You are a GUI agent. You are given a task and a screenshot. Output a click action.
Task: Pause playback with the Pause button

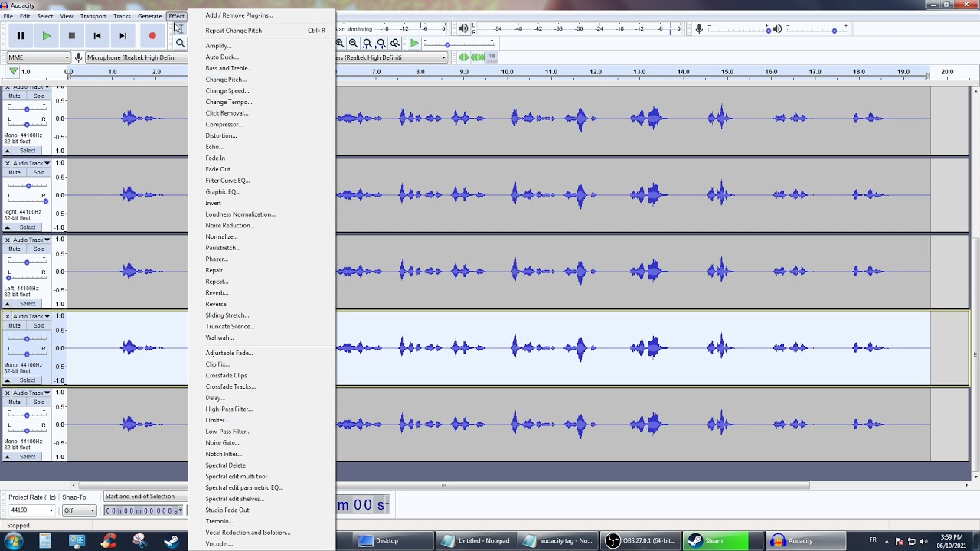tap(21, 35)
